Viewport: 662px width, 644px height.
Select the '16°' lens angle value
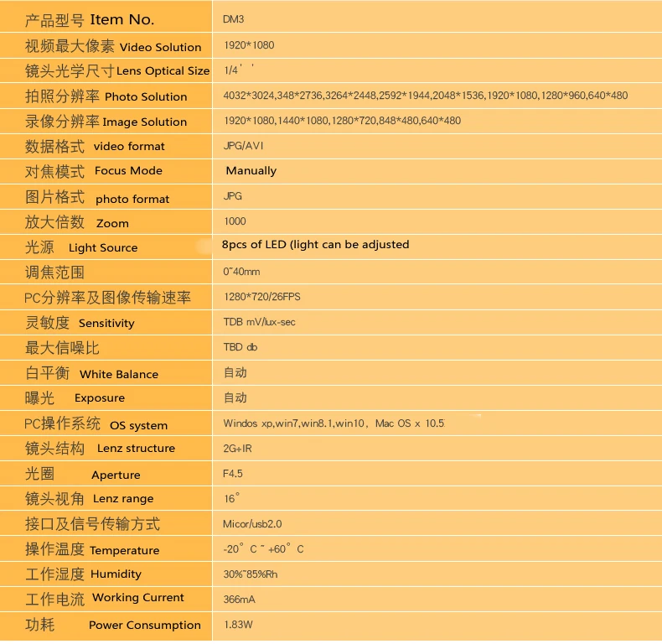click(x=231, y=498)
